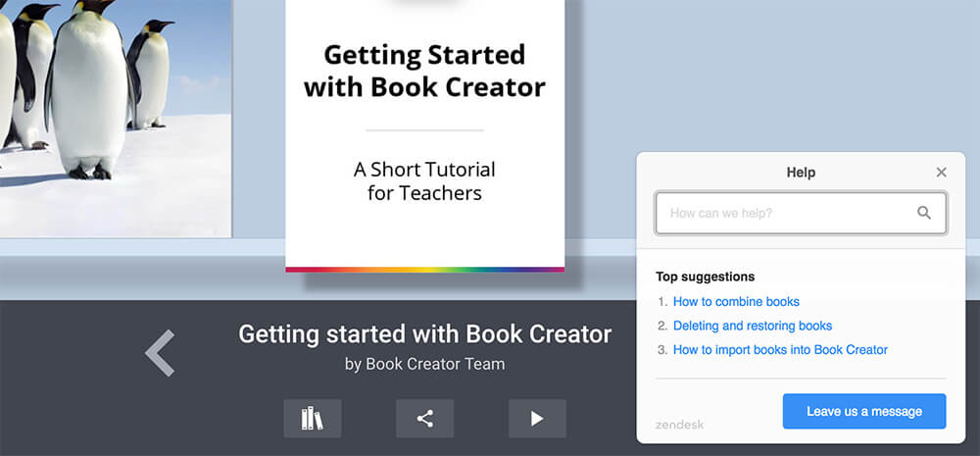Click the "Top suggestions" heading
Screen dimensions: 980x456
coord(705,277)
